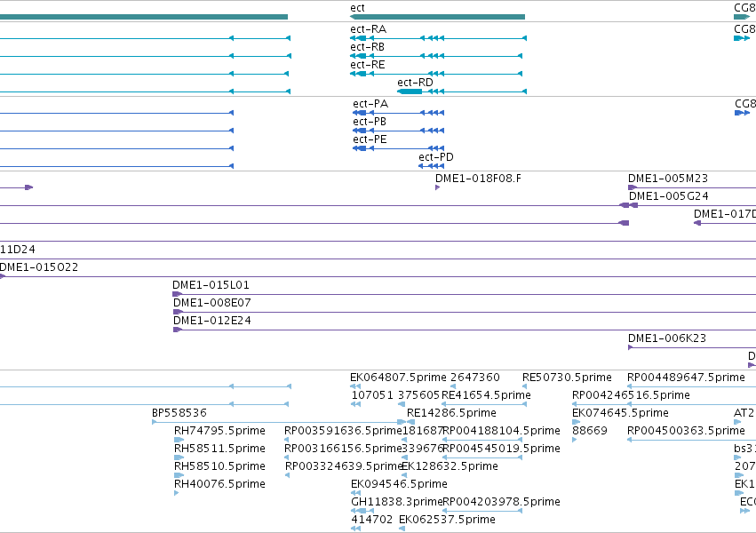Select protein ect-PE label

pos(370,139)
